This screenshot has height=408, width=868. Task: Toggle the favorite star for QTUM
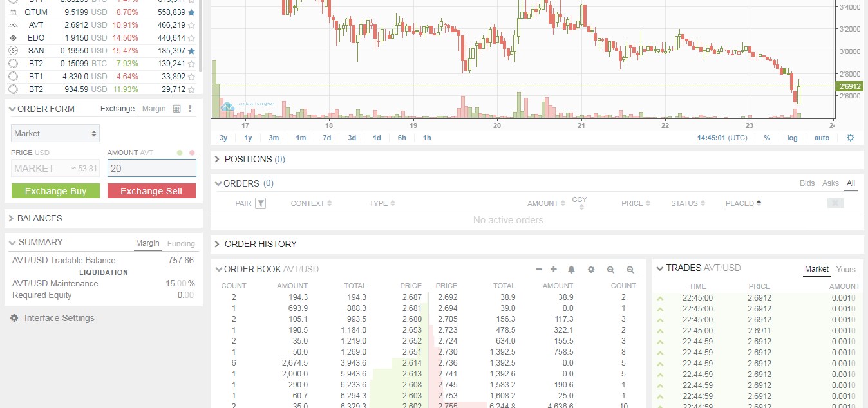(193, 12)
